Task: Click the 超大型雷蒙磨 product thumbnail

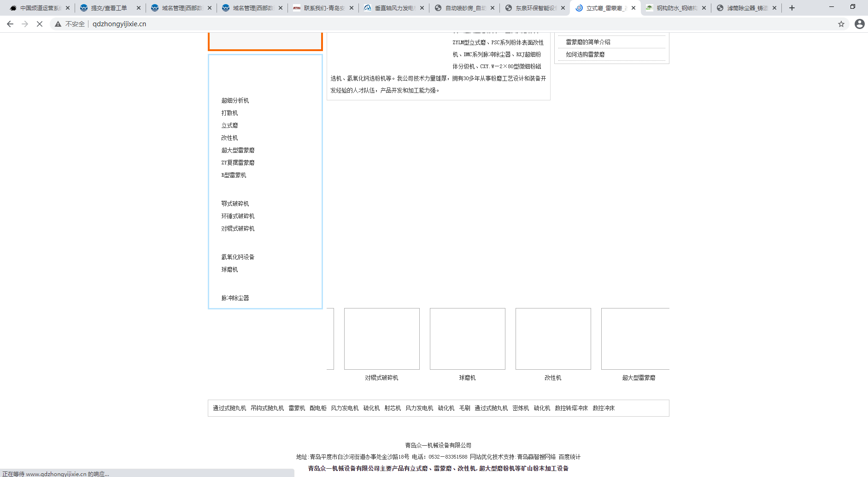Action: tap(635, 339)
